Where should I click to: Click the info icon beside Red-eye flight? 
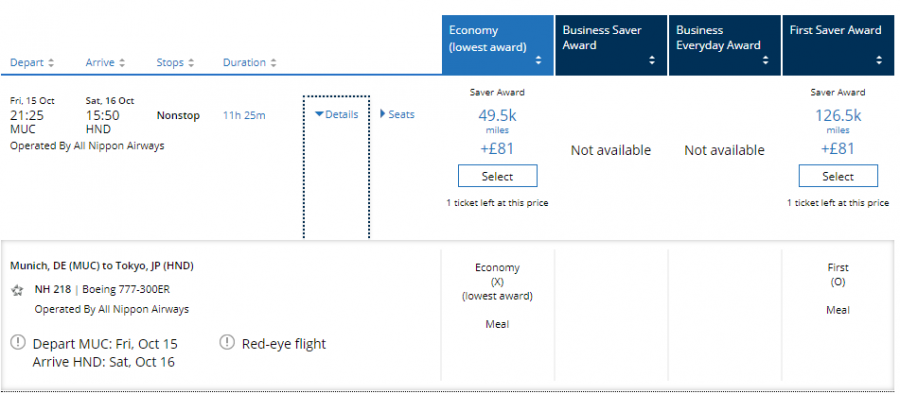(x=227, y=342)
